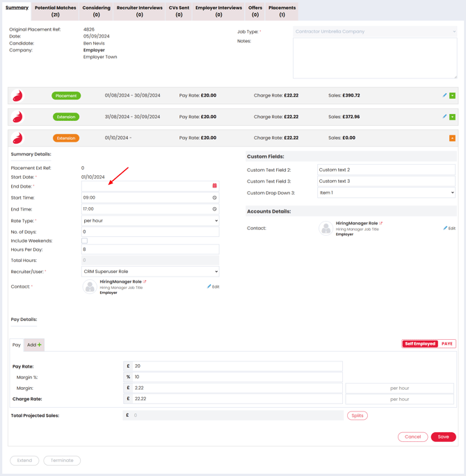Switch pay type to PAYE

[x=447, y=344]
